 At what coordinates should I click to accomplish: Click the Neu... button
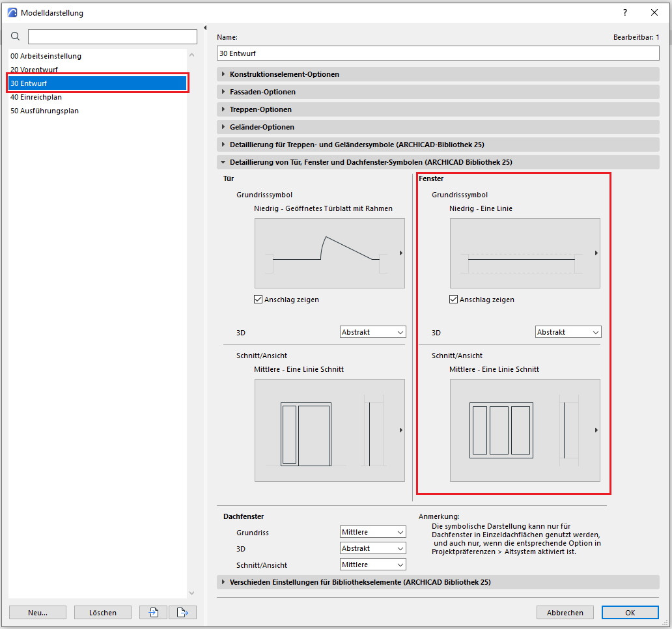(x=38, y=612)
